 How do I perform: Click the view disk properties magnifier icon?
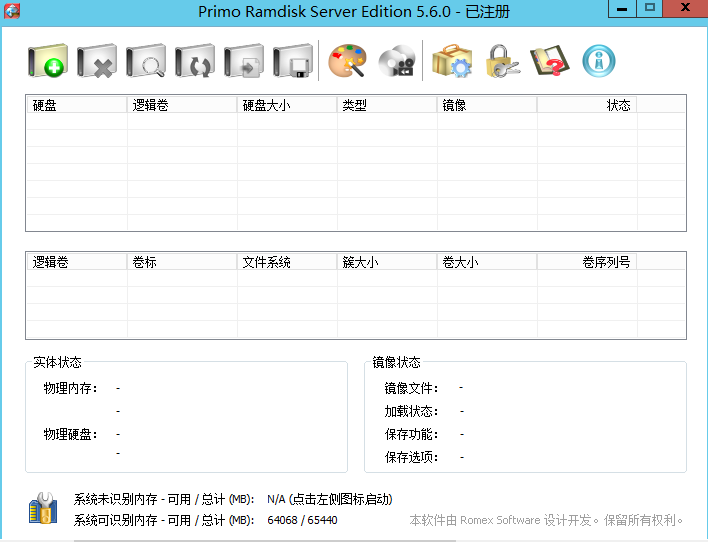point(146,61)
